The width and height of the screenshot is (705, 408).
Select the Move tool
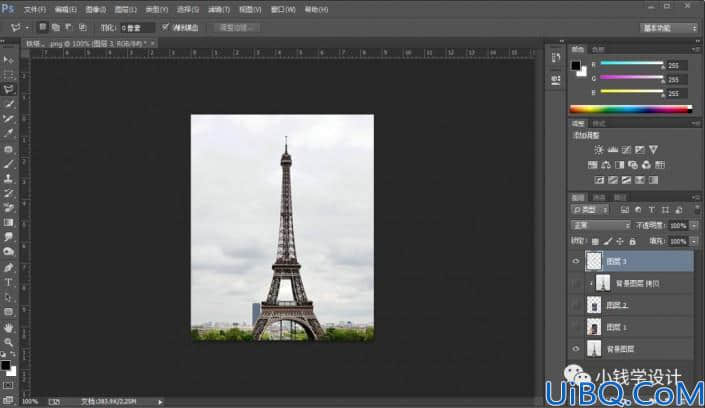tap(8, 60)
